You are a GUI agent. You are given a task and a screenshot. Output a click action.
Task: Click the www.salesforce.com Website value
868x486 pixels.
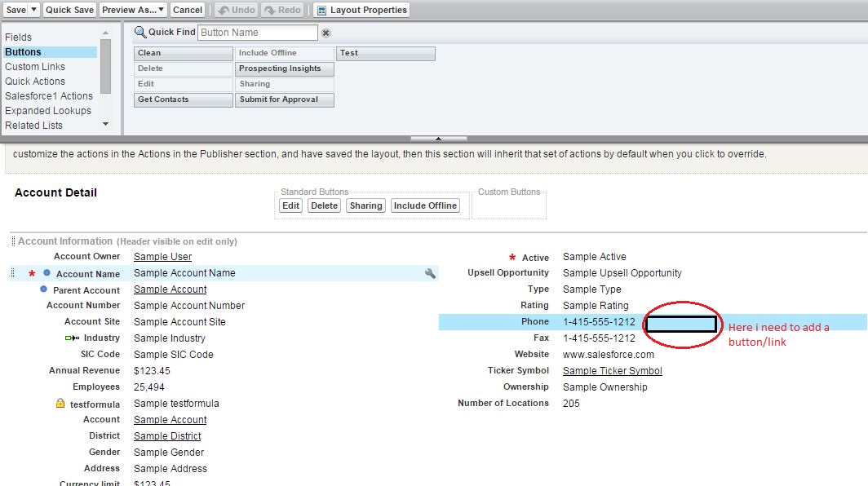point(609,354)
